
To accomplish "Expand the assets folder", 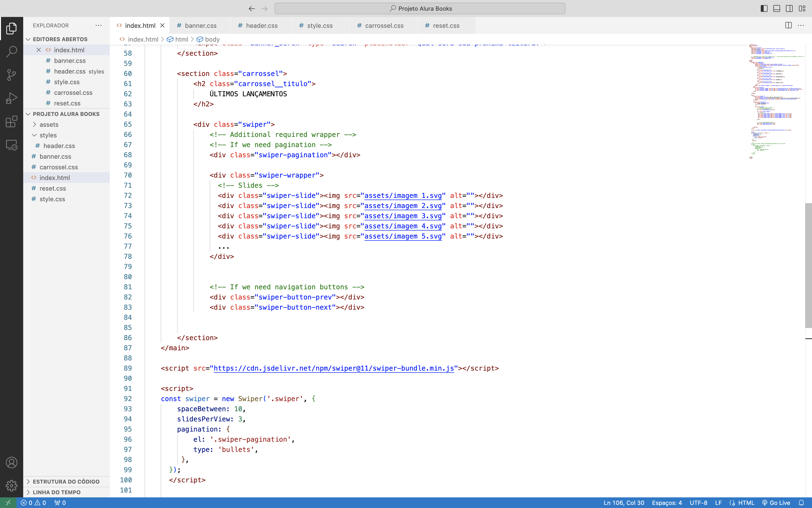I will click(66, 125).
